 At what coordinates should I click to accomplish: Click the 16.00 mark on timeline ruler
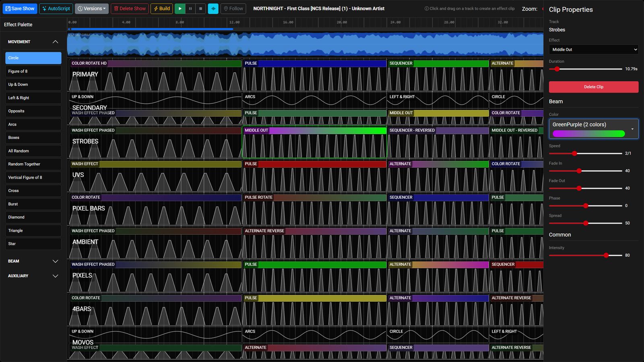[288, 22]
